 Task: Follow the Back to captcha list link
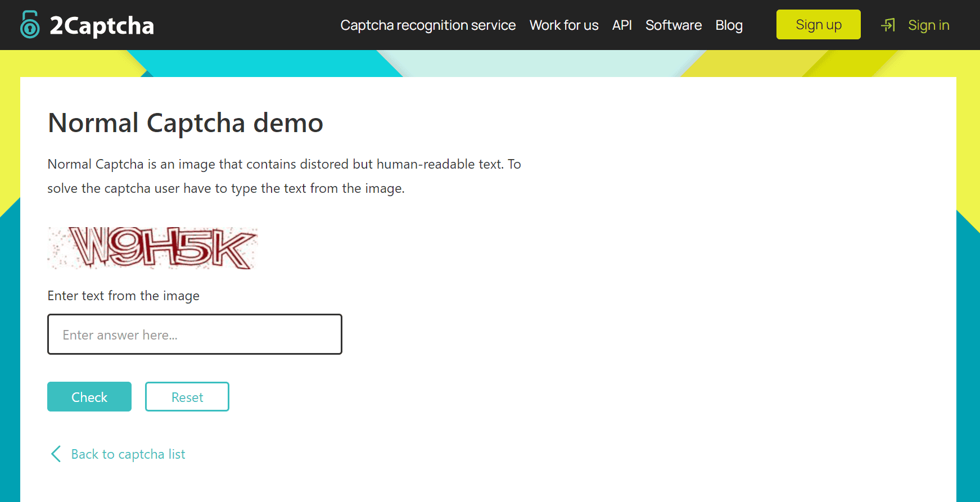click(128, 454)
